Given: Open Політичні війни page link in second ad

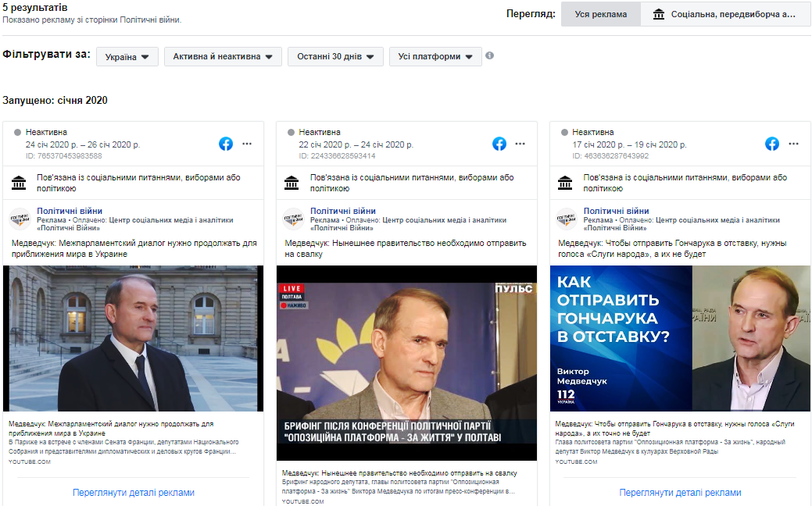Looking at the screenshot, I should pos(342,211).
